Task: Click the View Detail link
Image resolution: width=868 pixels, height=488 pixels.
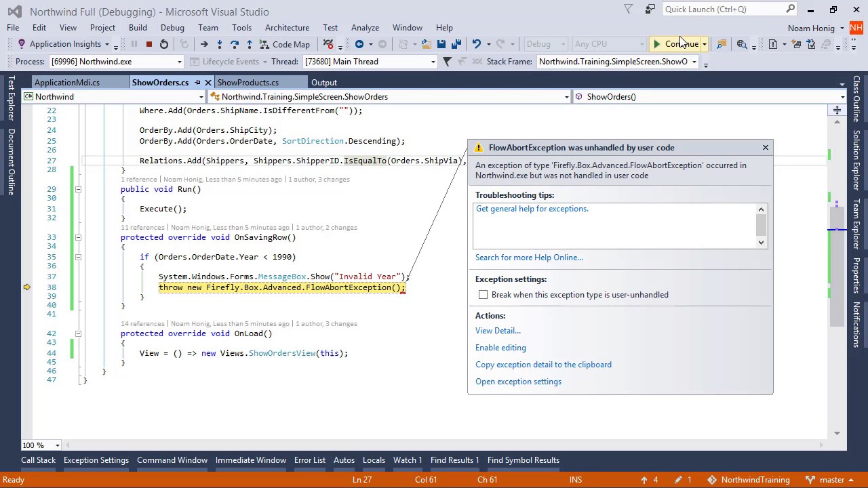Action: [x=498, y=331]
